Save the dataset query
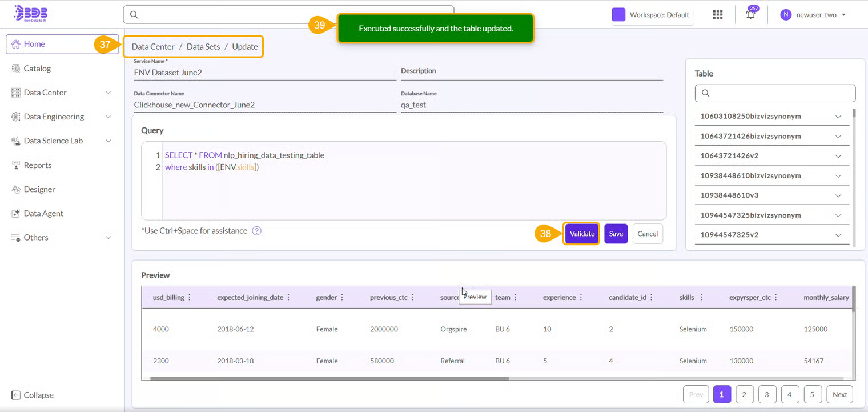868x412 pixels. [616, 234]
